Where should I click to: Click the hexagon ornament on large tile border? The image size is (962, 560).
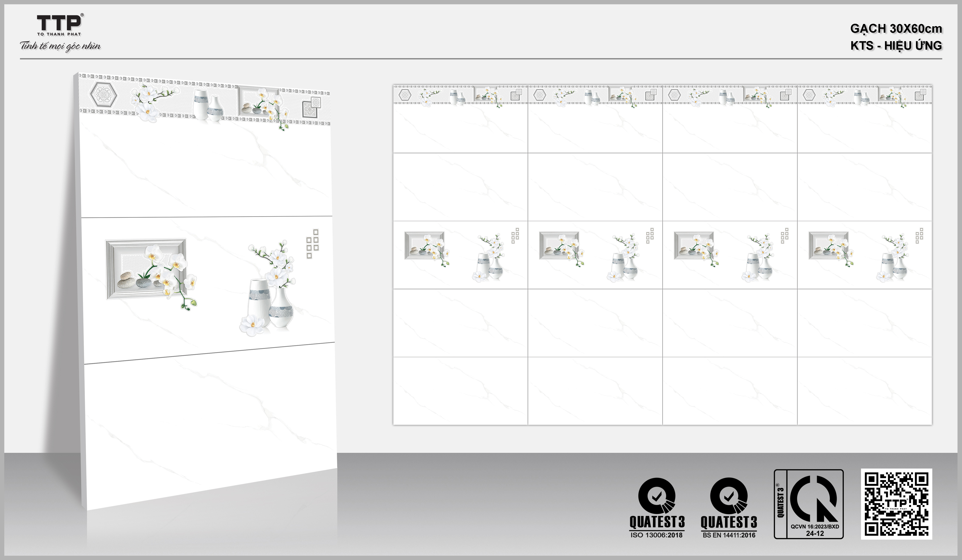tap(103, 94)
